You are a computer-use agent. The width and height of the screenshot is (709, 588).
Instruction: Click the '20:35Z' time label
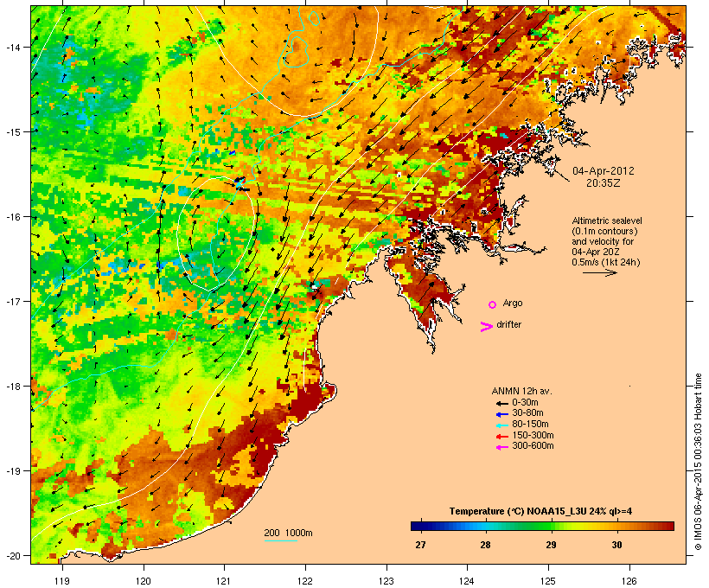coord(604,183)
